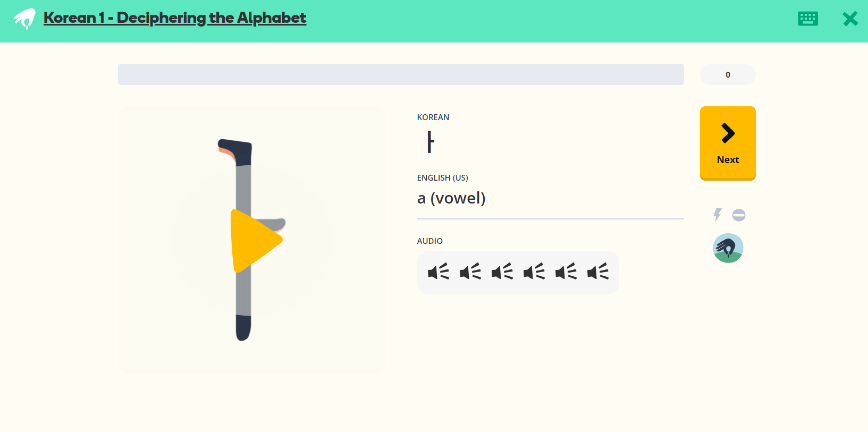868x432 pixels.
Task: Mark this word as difficult
Action: [717, 215]
